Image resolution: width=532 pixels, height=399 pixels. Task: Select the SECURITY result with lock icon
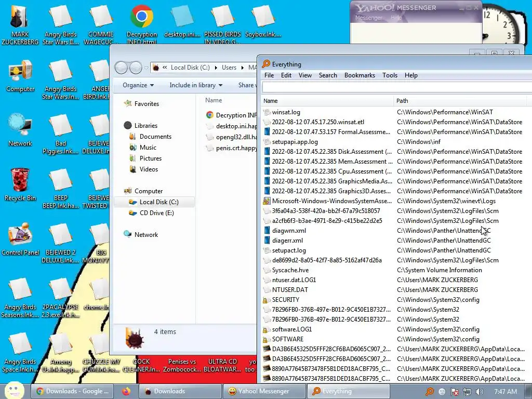pos(396,300)
